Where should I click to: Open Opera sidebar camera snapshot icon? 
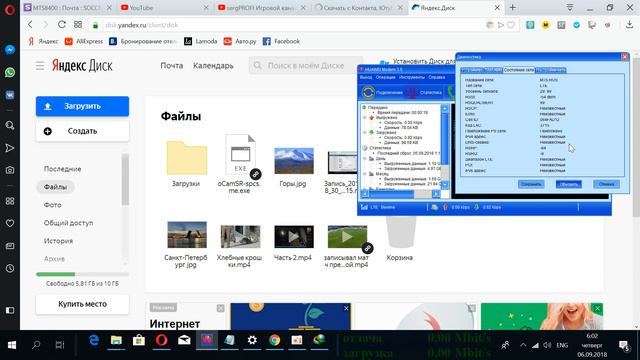pos(10,170)
